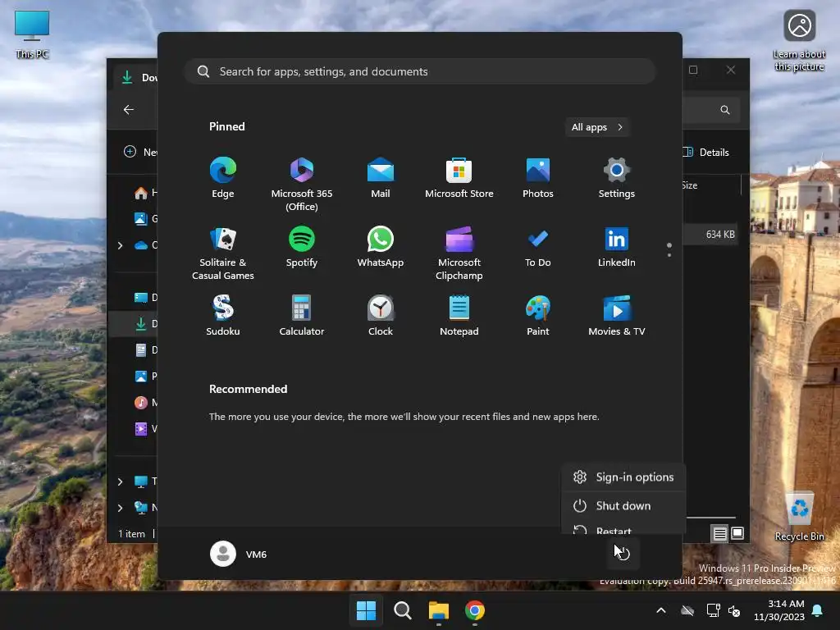Open Microsoft Store pinned icon
Image resolution: width=840 pixels, height=630 pixels.
(459, 178)
